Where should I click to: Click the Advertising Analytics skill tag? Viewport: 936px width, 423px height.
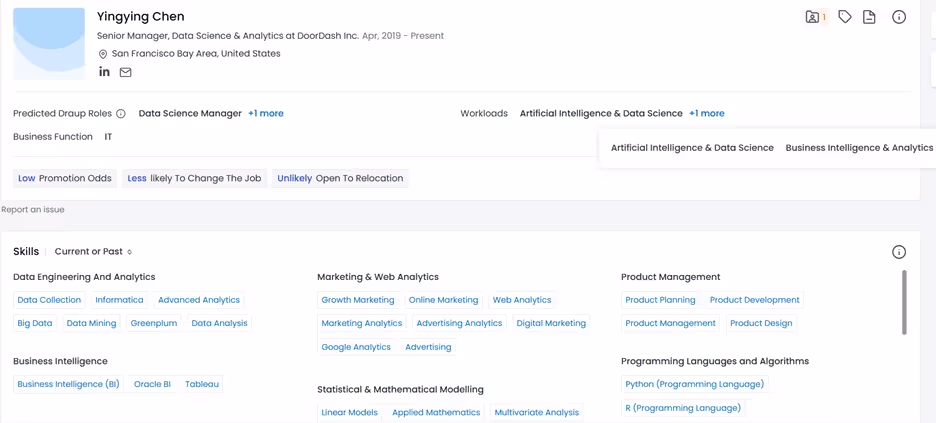click(459, 323)
